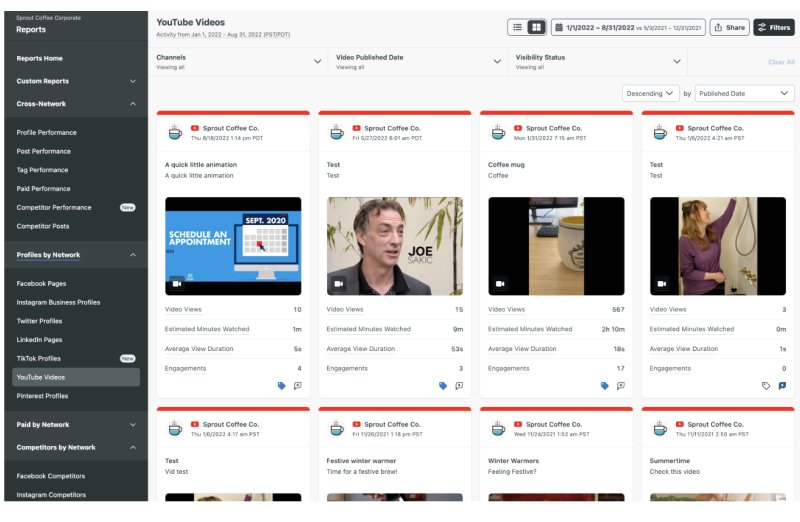Open the Joe Sakic video thumbnail
The width and height of the screenshot is (800, 522).
click(395, 246)
